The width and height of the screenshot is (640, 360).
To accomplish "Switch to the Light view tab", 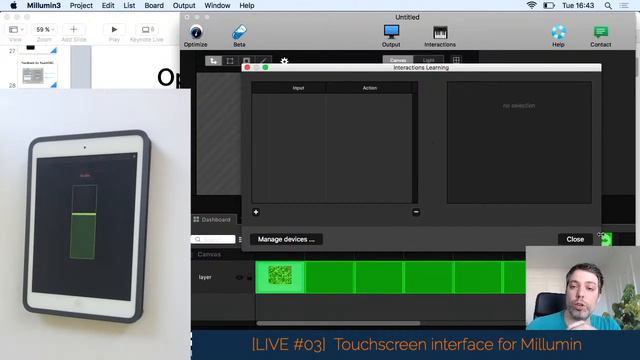I will pos(429,60).
